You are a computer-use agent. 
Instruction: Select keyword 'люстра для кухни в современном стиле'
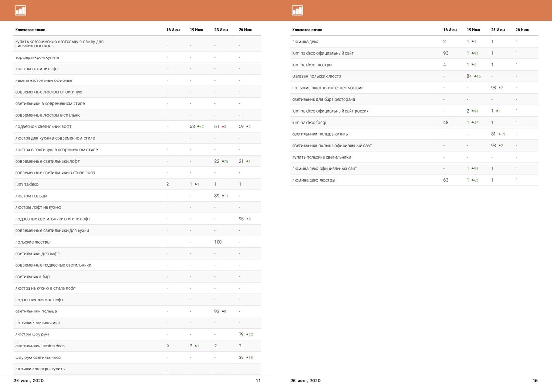pyautogui.click(x=55, y=138)
